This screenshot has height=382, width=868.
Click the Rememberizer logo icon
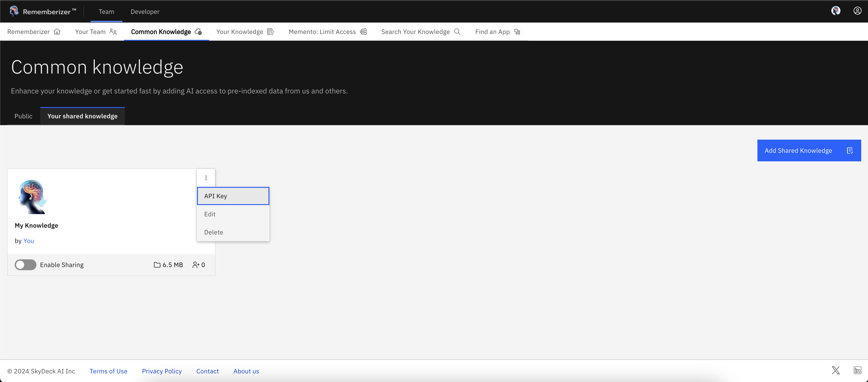(14, 11)
